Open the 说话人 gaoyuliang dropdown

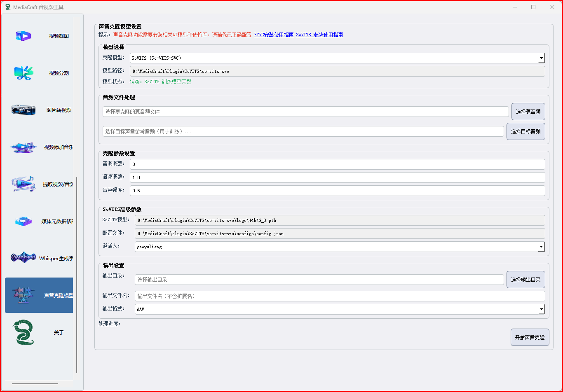point(541,247)
